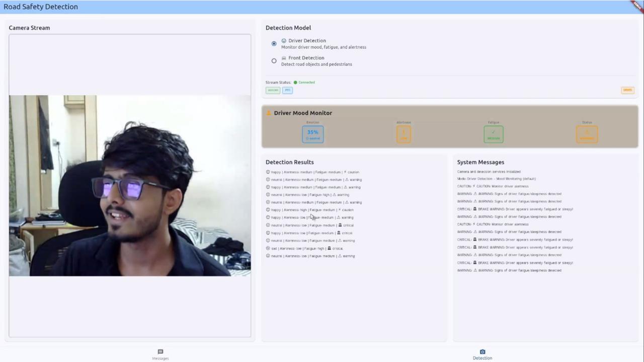The image size is (644, 362).
Task: Select the Front Detection radio button
Action: click(x=274, y=61)
